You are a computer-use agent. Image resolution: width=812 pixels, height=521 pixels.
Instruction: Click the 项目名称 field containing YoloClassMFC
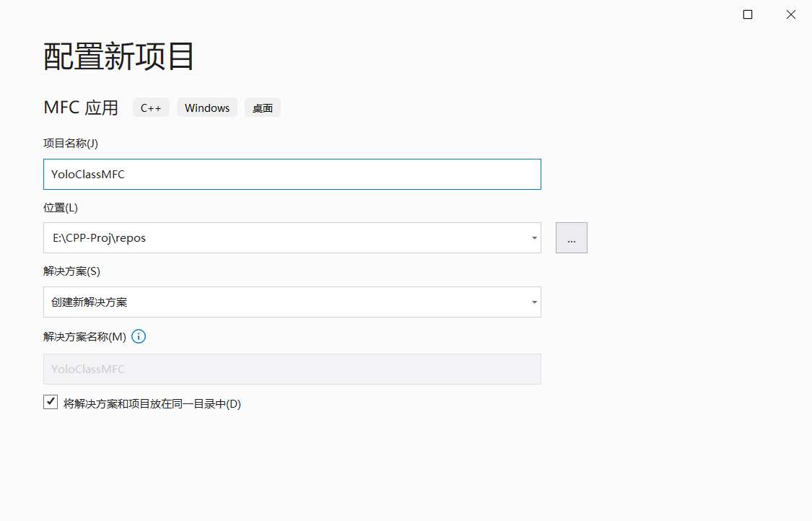[x=292, y=175]
